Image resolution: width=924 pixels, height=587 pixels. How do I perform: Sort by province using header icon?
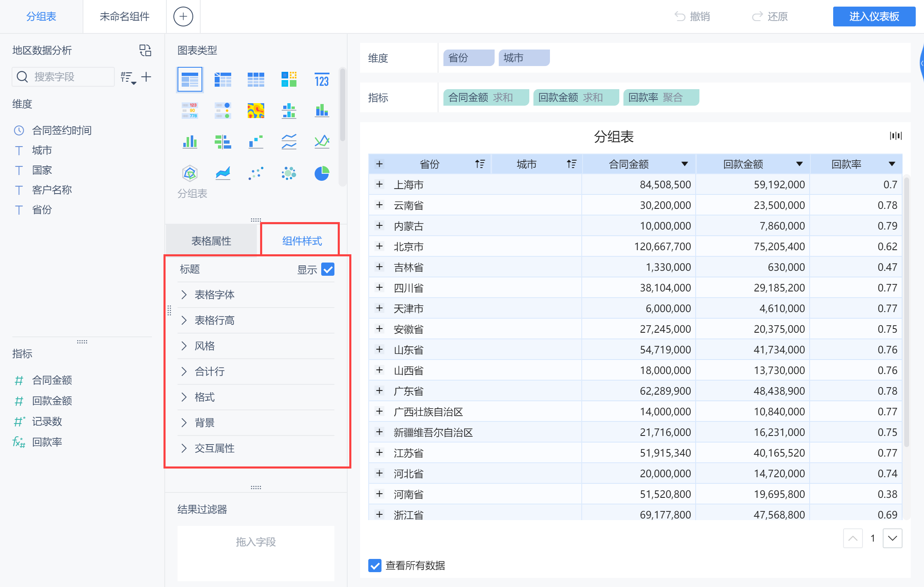pyautogui.click(x=480, y=164)
